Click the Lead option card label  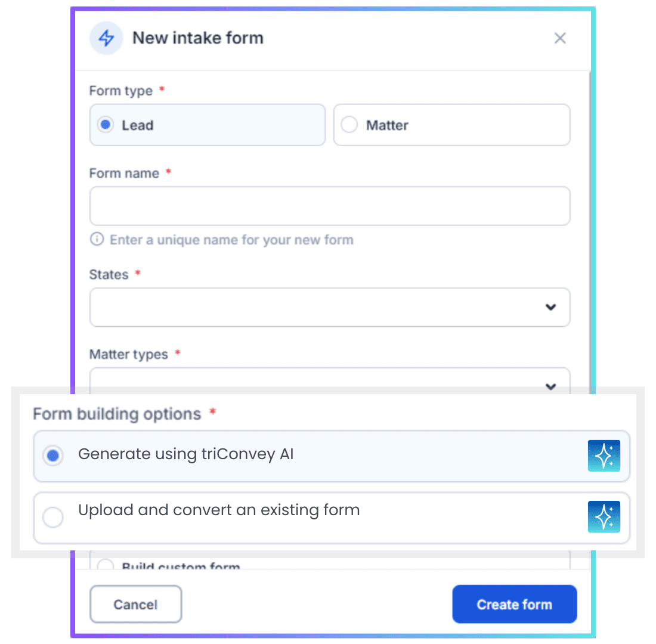[x=138, y=125]
